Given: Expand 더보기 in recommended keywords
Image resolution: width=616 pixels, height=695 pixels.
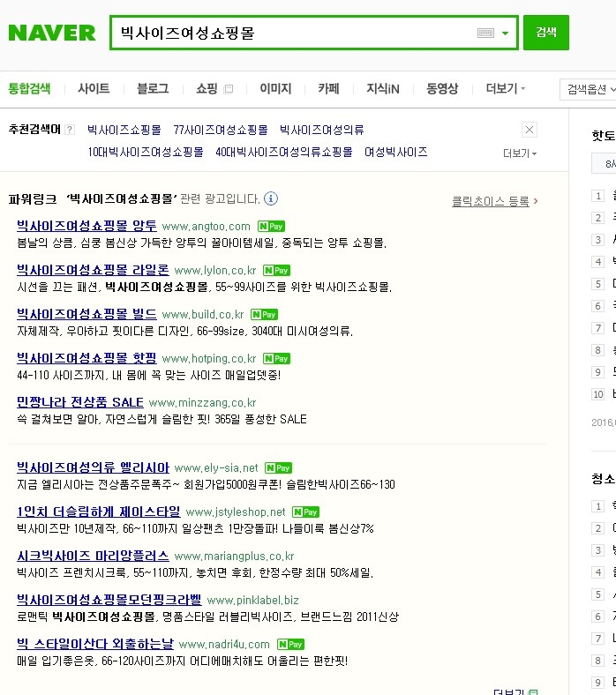Looking at the screenshot, I should point(519,153).
